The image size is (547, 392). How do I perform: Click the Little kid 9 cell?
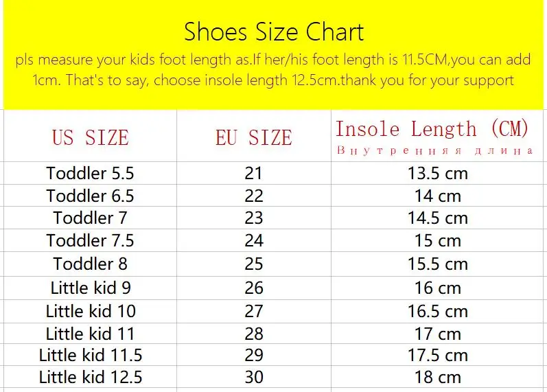tap(91, 288)
